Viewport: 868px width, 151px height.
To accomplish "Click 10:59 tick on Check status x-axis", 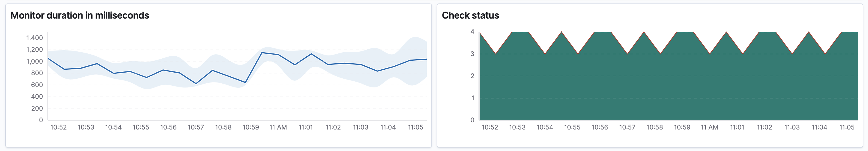I will point(682,127).
